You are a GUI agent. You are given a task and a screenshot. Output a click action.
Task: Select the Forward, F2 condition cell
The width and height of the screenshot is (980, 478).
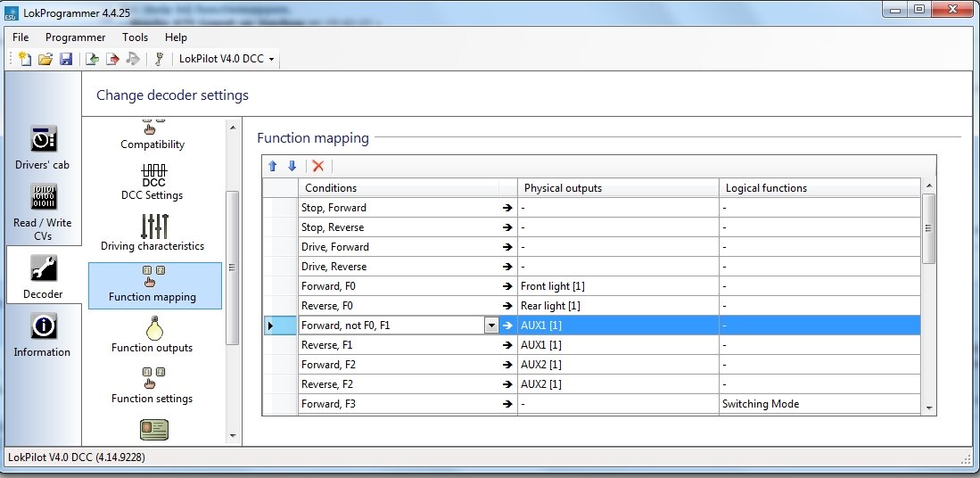tap(399, 364)
